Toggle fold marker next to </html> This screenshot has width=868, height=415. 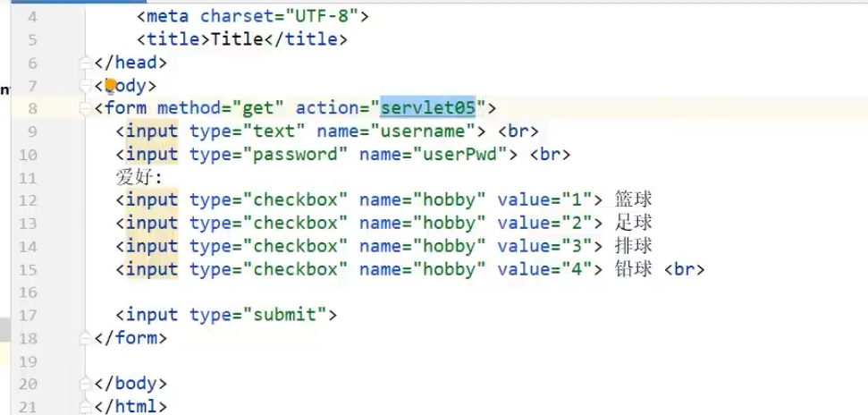(x=85, y=407)
